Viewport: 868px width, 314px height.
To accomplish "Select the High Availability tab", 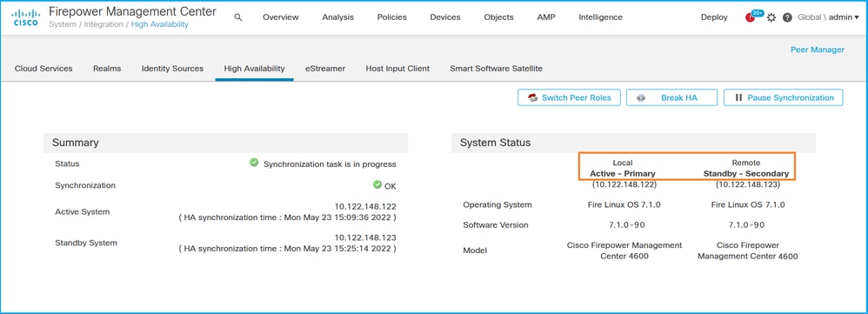I will 254,69.
